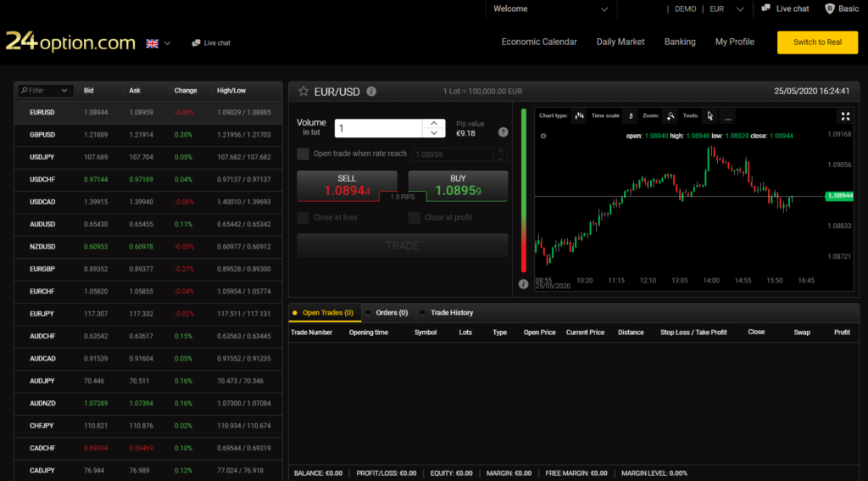Viewport: 868px width, 481px height.
Task: Open the Daily Market menu
Action: click(x=620, y=42)
